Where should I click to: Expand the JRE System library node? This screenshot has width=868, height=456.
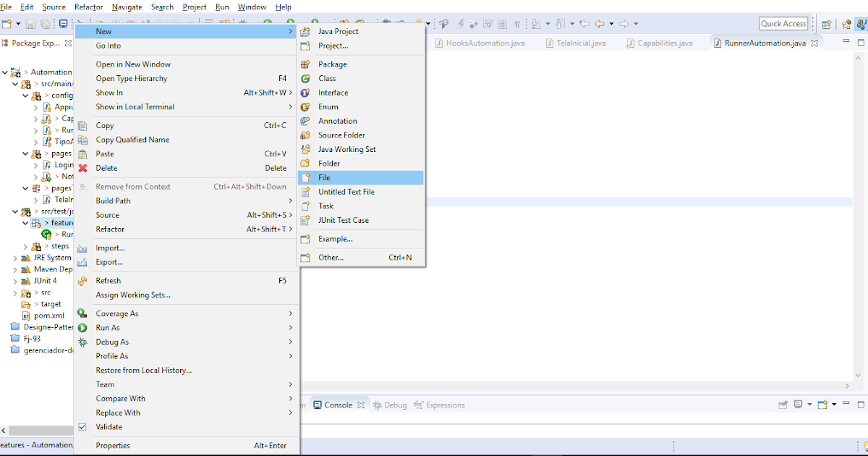pos(15,258)
